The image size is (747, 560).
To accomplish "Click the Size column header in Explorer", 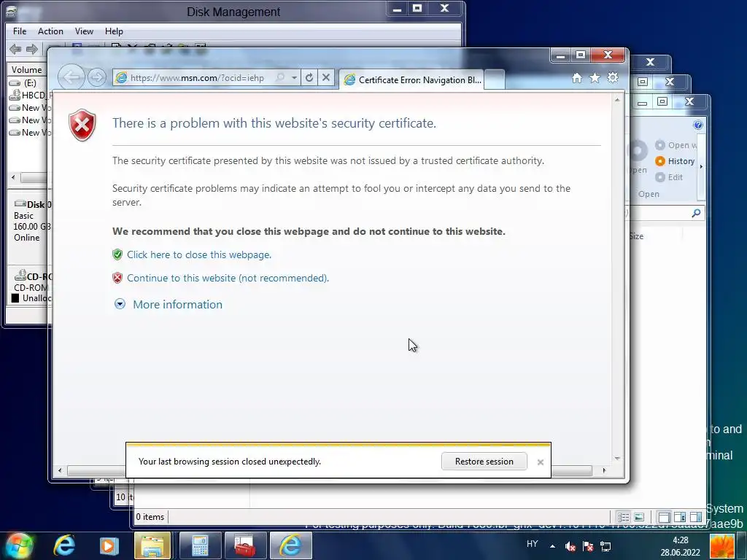I will (636, 236).
